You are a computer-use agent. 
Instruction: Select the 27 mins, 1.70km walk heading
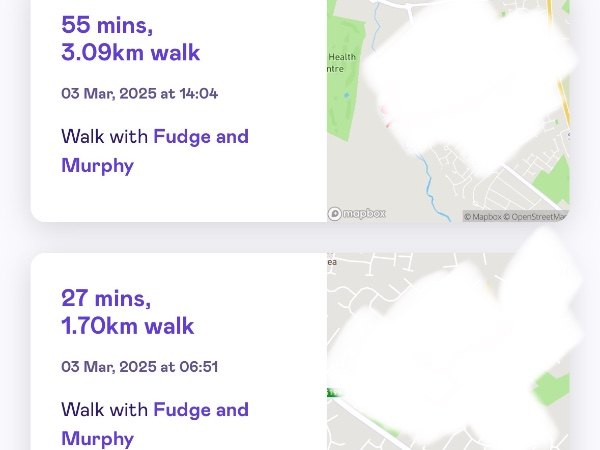click(128, 311)
